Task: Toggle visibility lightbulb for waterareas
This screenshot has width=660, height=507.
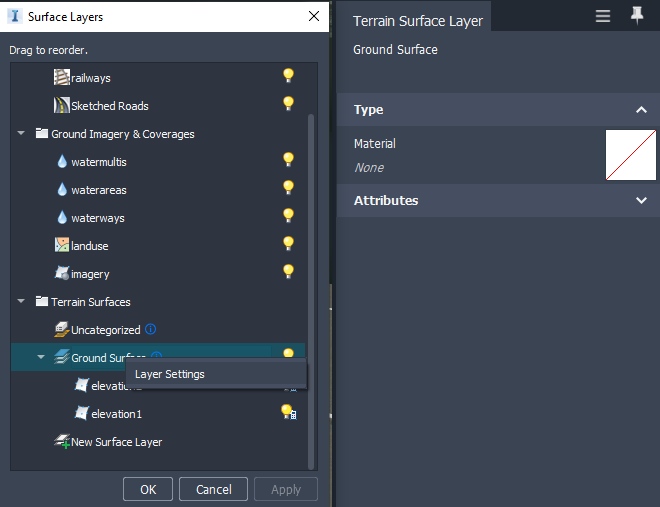Action: coord(288,187)
